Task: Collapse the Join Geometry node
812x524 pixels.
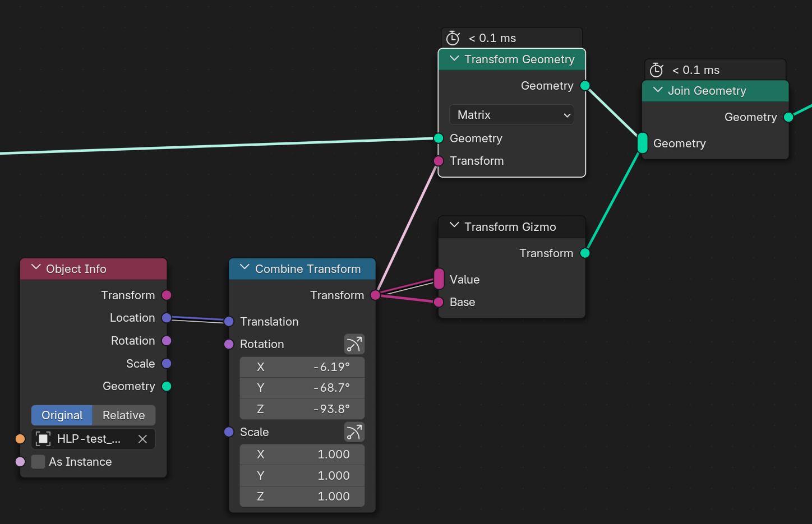Action: click(x=658, y=90)
